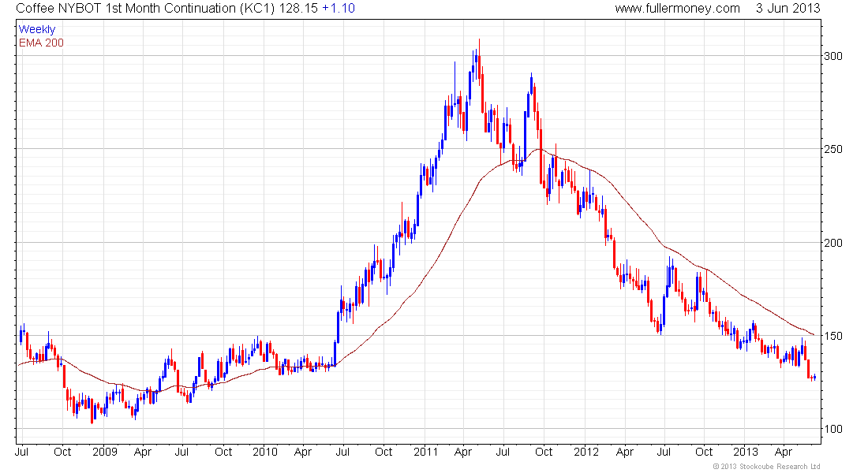Click the 'Apr' label just after 2009
Screen dimensions: 868x473
click(143, 452)
